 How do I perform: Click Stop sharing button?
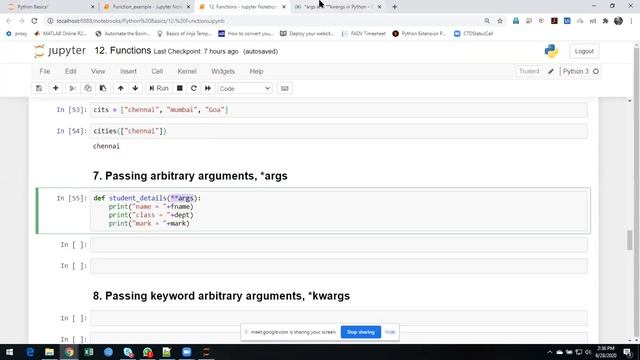(360, 332)
